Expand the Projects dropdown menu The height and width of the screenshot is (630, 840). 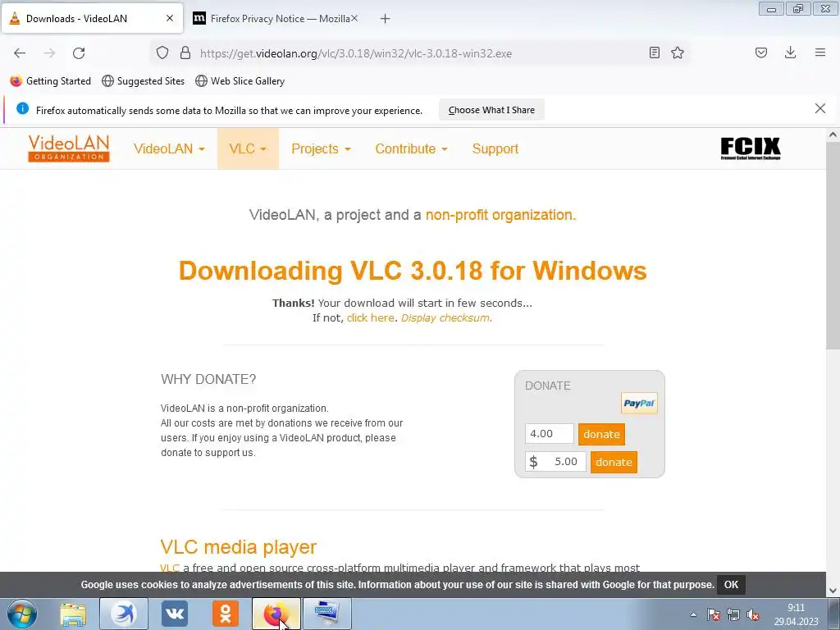click(321, 149)
